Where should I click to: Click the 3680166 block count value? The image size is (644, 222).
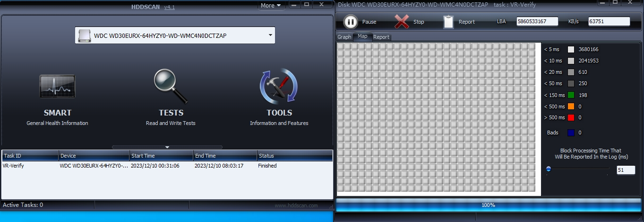click(588, 49)
